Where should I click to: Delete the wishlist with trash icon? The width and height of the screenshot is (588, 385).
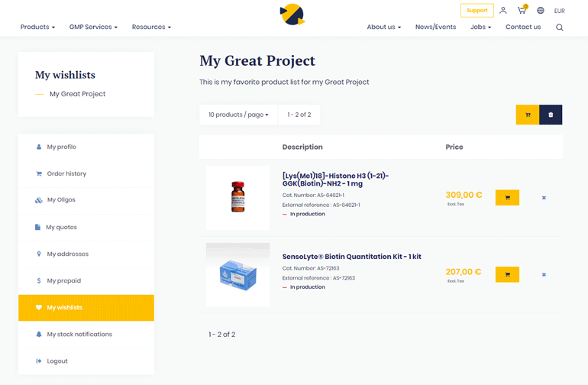[551, 115]
